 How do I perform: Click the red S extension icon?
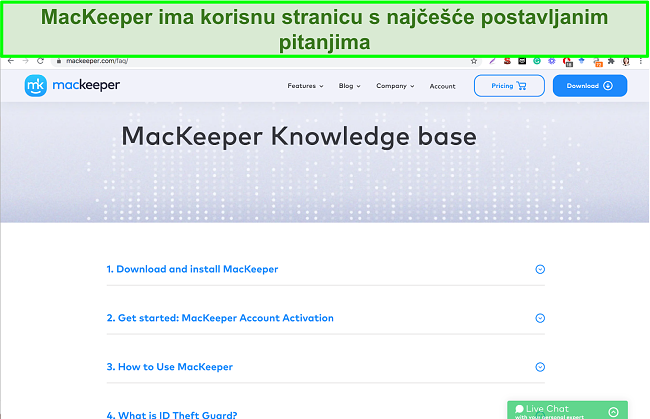coord(507,61)
